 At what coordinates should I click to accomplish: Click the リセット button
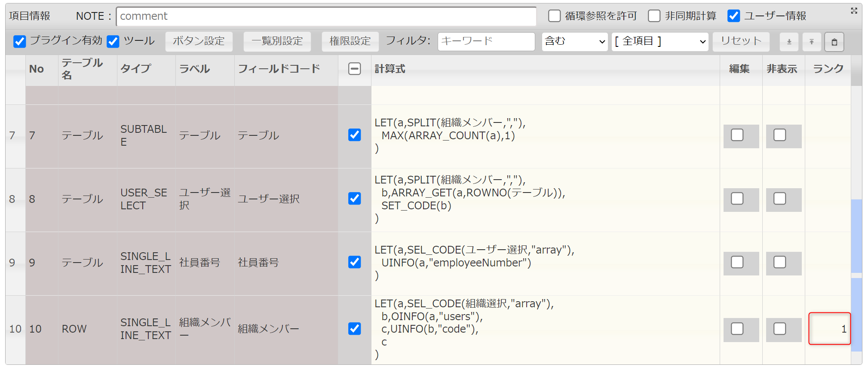click(741, 42)
